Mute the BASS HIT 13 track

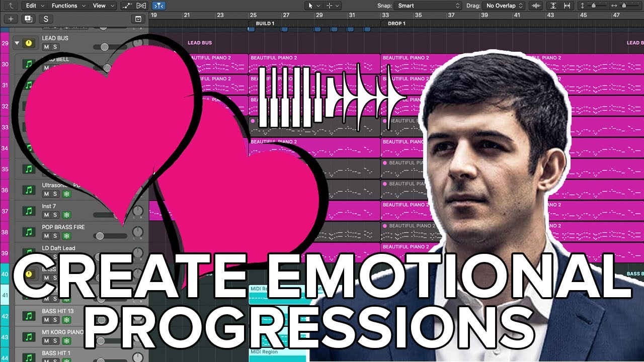coord(46,320)
